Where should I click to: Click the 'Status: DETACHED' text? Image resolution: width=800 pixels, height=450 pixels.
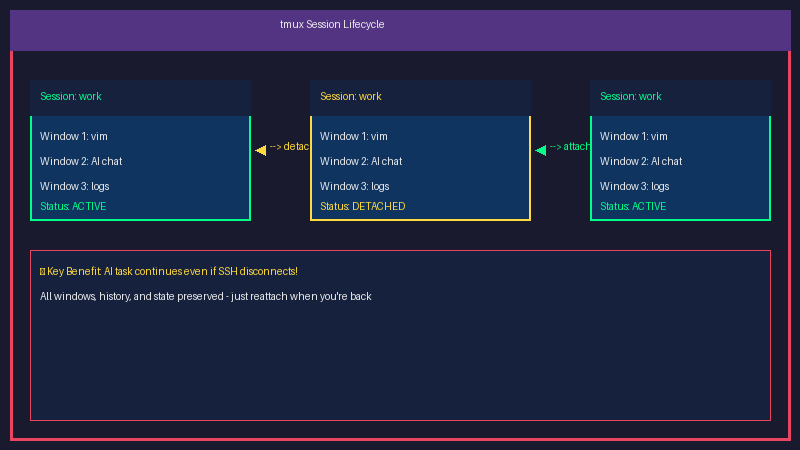(x=363, y=206)
